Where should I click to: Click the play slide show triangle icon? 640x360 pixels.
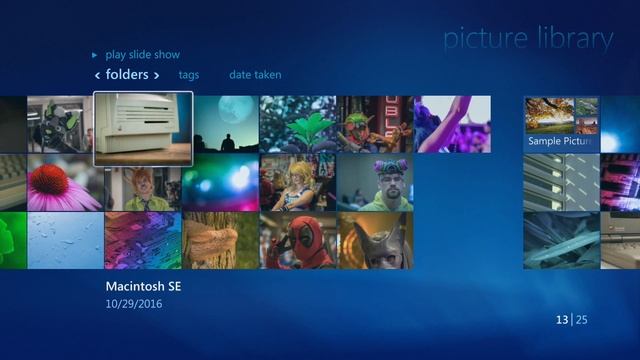95,55
